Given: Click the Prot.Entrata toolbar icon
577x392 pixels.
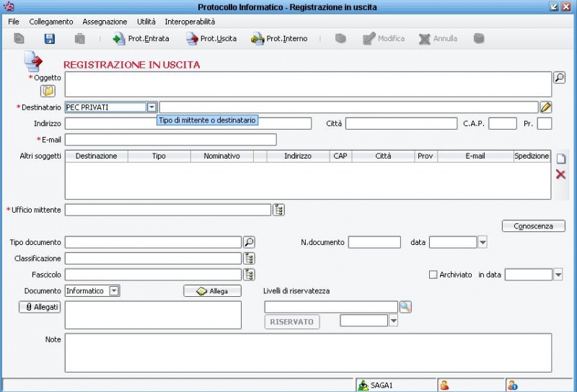Looking at the screenshot, I should click(x=119, y=39).
